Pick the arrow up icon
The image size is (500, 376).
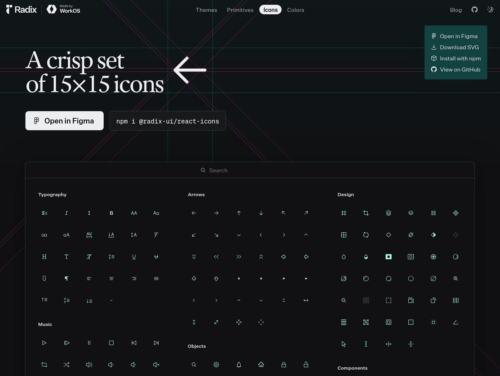pos(239,213)
